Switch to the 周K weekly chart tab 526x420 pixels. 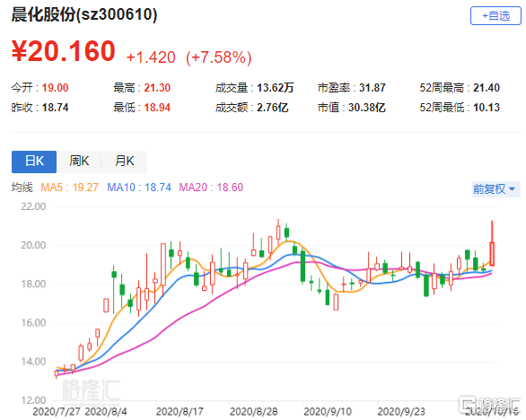(x=79, y=162)
